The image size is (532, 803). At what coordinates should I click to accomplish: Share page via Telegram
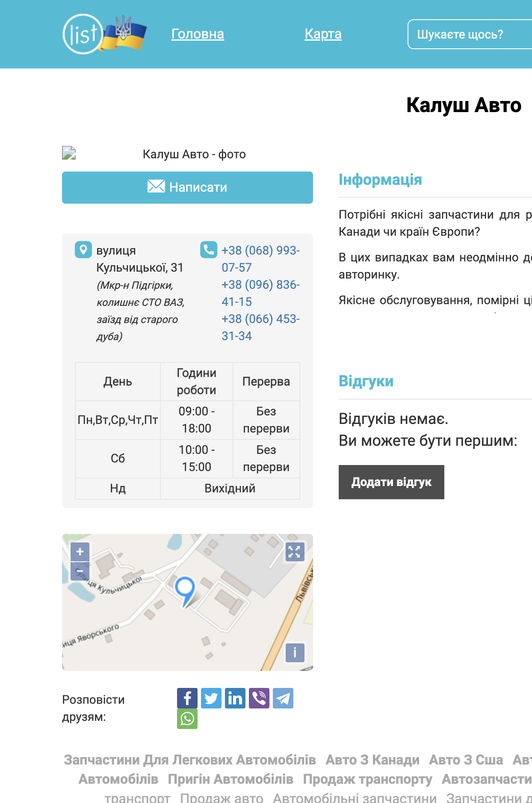283,698
